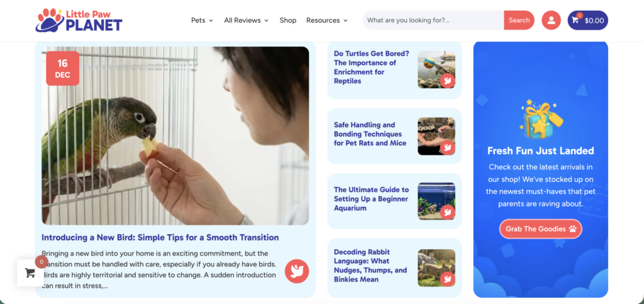Expand the All Reviews dropdown menu
This screenshot has height=304, width=644.
(x=246, y=20)
